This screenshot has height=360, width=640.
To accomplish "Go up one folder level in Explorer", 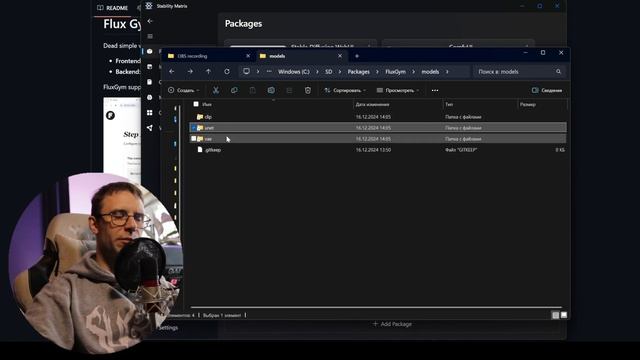I will (x=209, y=71).
